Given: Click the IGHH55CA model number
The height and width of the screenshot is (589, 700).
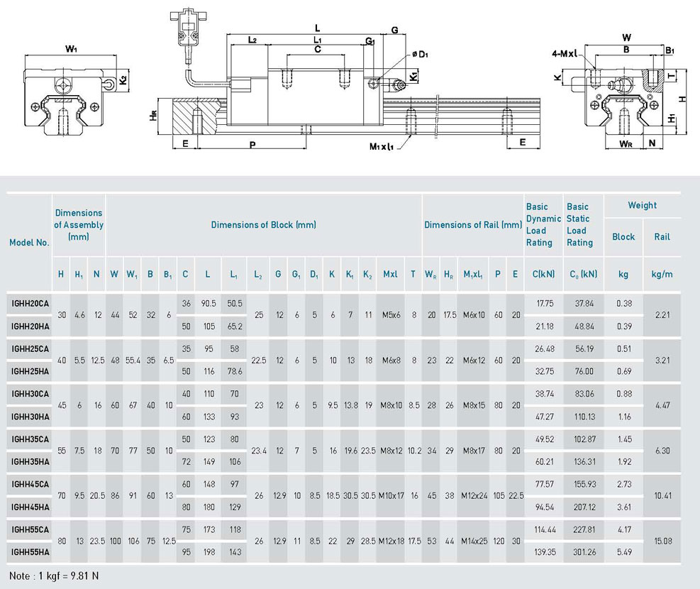Looking at the screenshot, I should point(30,529).
